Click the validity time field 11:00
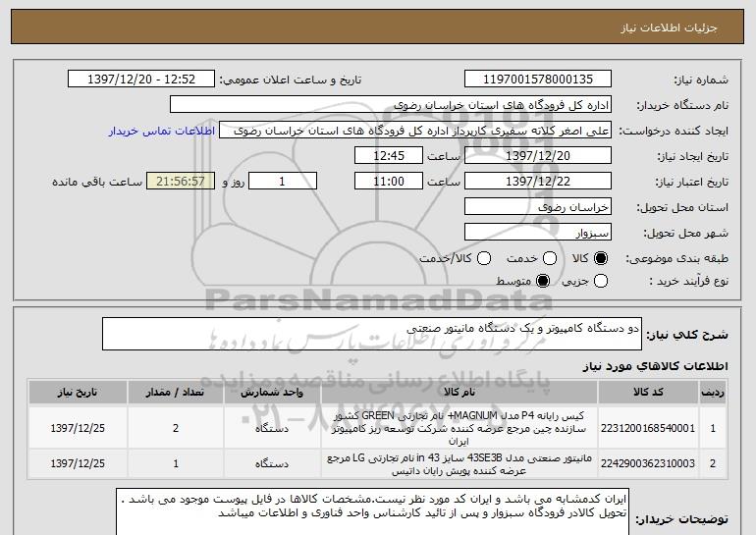This screenshot has width=756, height=535. pos(389,182)
